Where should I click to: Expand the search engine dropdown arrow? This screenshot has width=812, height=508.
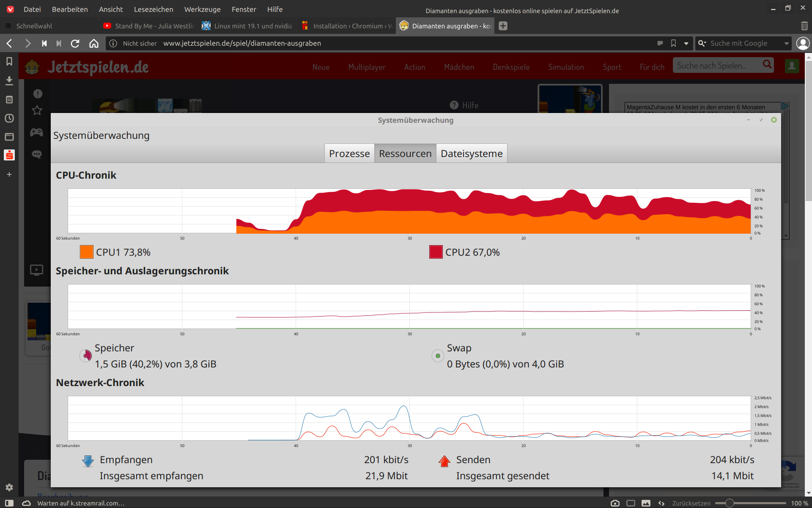(786, 43)
